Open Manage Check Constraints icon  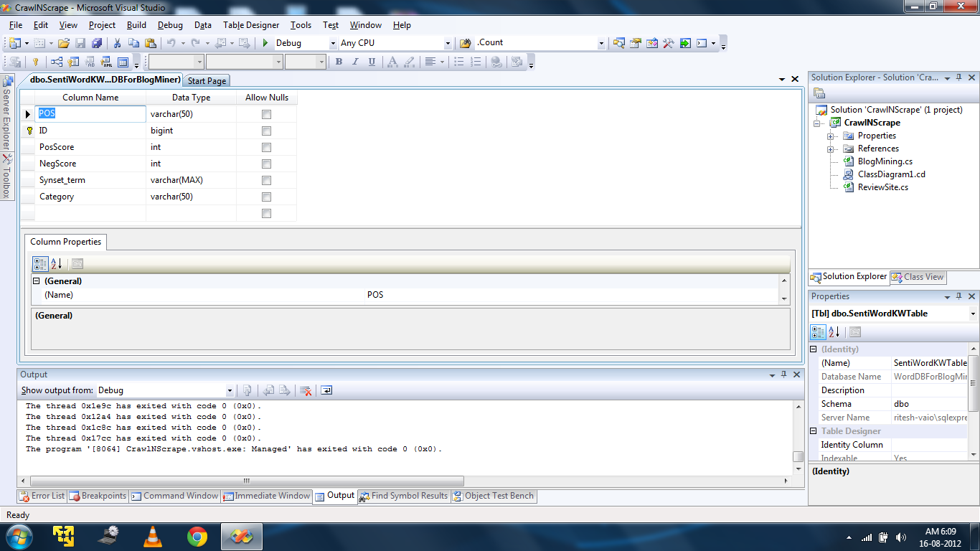[123, 62]
